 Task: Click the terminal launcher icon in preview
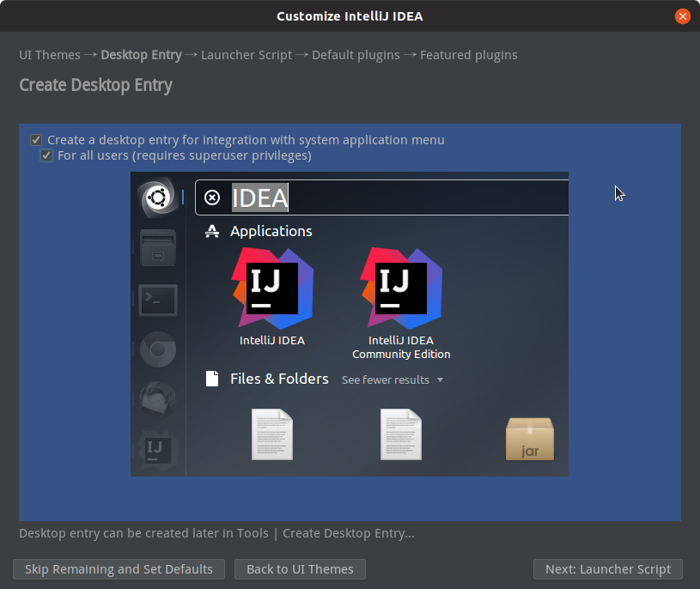[x=158, y=300]
